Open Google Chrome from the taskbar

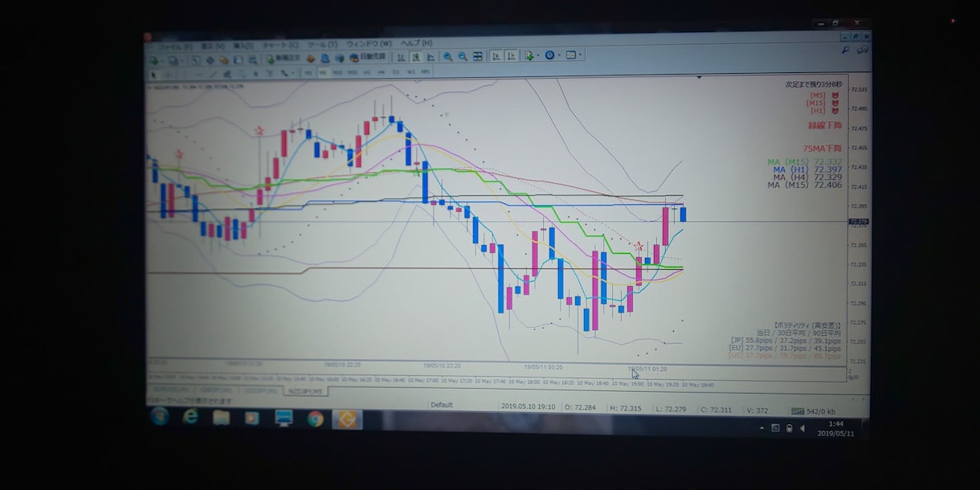(315, 419)
